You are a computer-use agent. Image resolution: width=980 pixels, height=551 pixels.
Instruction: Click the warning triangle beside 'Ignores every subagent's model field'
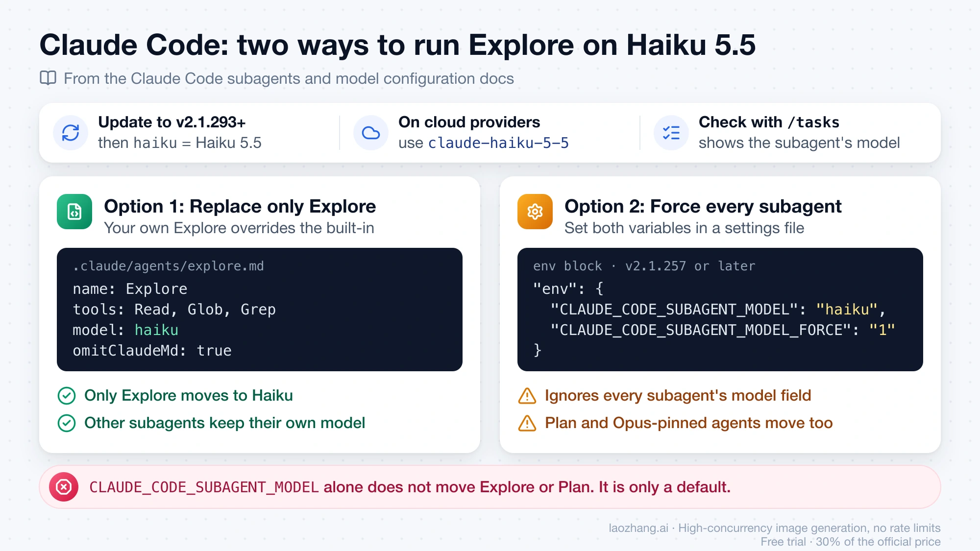(527, 396)
